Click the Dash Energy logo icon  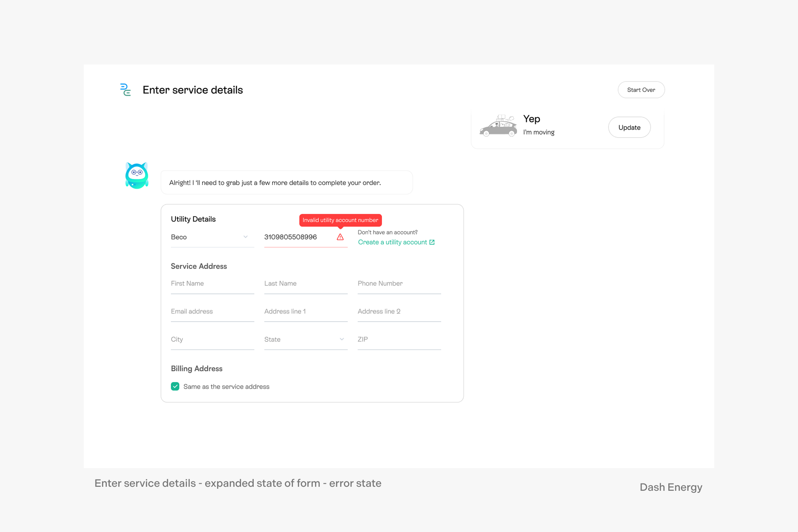[125, 90]
